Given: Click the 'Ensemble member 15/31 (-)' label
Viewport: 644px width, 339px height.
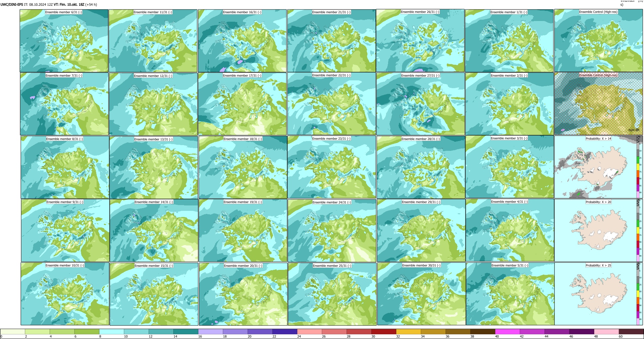Looking at the screenshot, I should click(x=154, y=266).
